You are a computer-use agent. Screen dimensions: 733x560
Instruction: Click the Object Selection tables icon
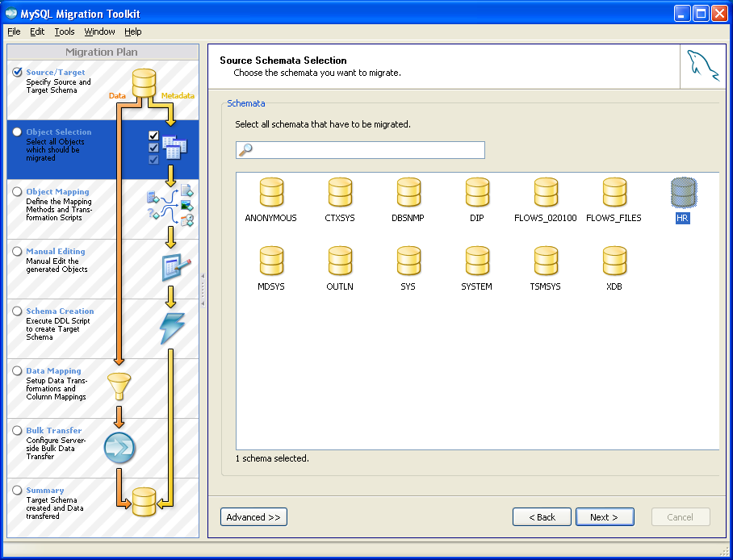coord(174,148)
